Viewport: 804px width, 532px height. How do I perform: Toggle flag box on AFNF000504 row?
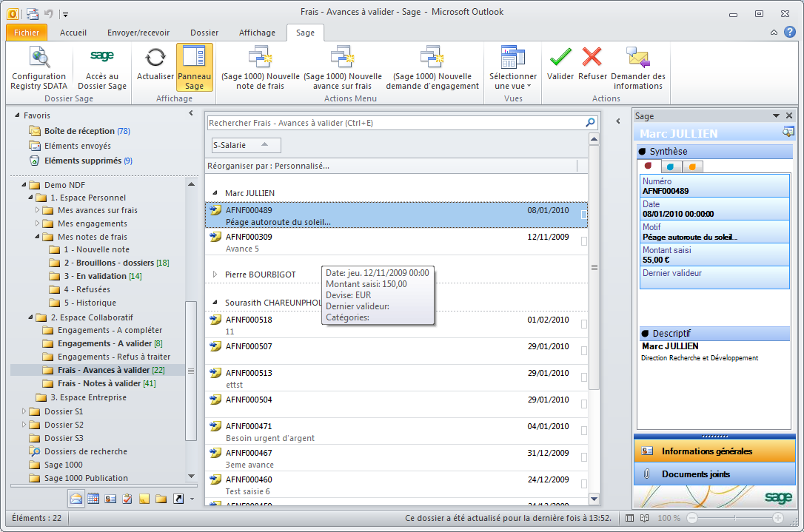point(583,405)
